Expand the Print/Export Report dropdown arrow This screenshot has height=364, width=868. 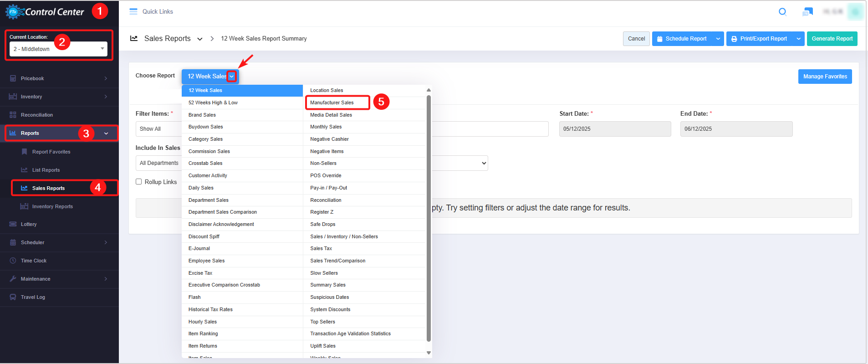coord(798,39)
